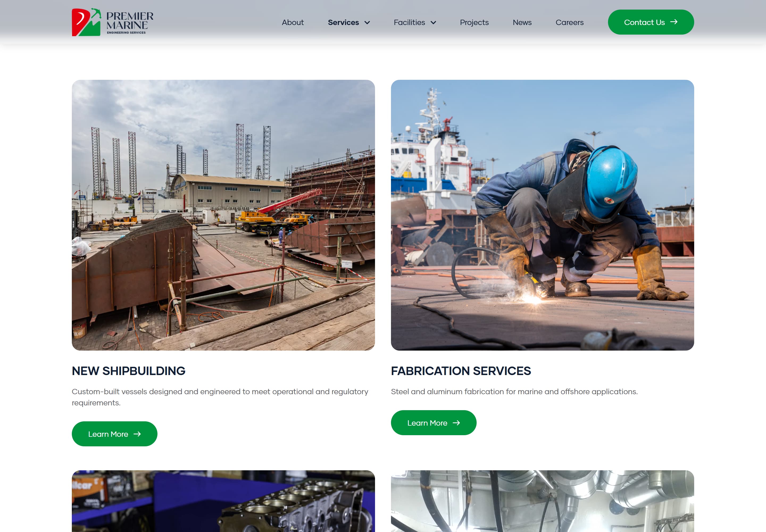Open the engine block photo card

tap(223, 501)
